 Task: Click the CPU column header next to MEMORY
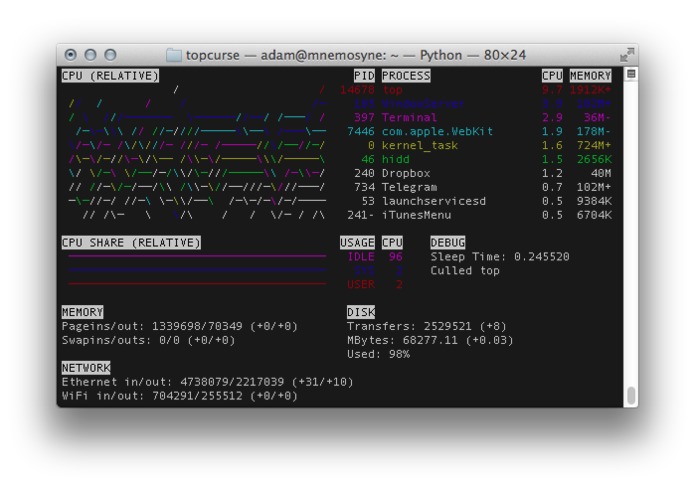coord(552,76)
